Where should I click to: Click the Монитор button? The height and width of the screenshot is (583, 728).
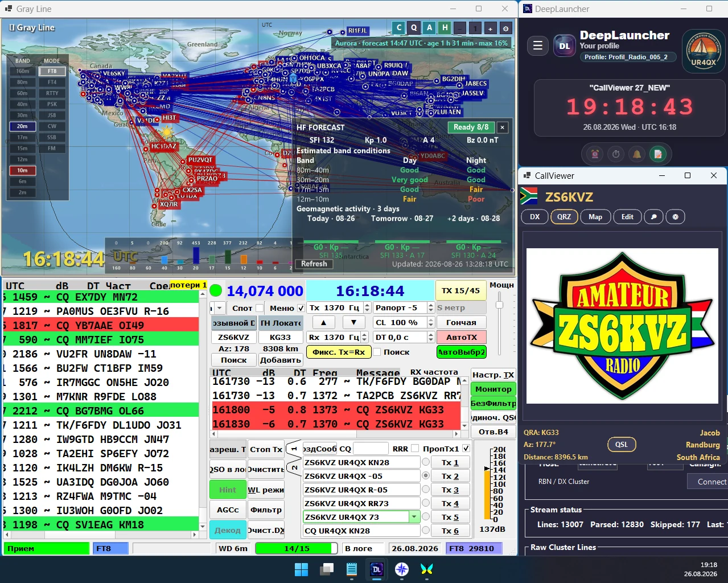tap(493, 389)
